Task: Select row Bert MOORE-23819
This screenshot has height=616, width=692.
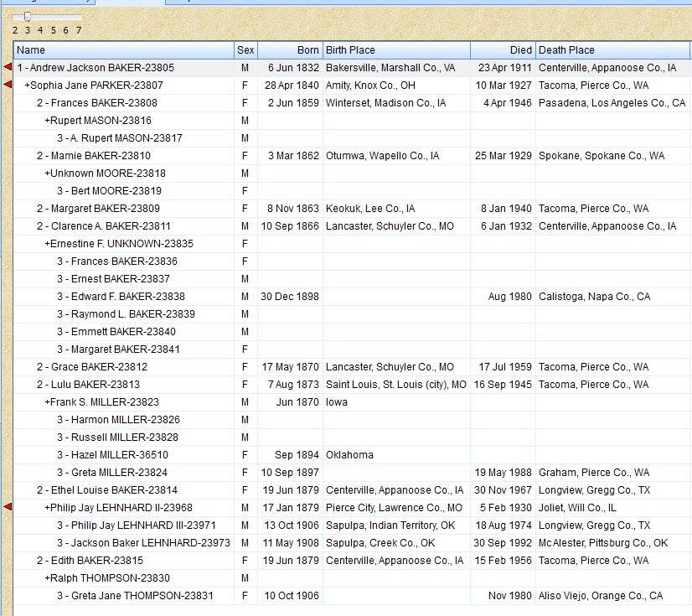Action: click(352, 191)
